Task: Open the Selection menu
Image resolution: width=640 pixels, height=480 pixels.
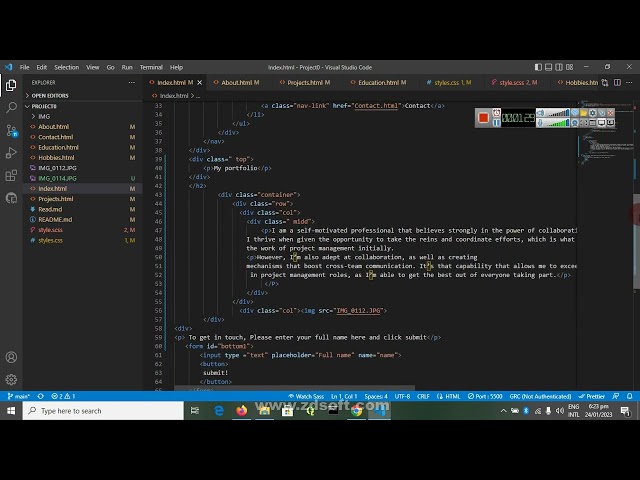Action: pos(67,67)
